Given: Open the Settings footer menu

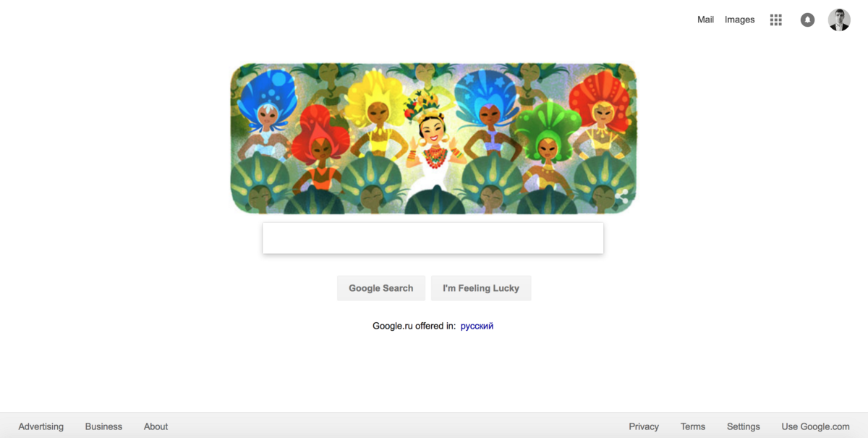Looking at the screenshot, I should tap(744, 426).
